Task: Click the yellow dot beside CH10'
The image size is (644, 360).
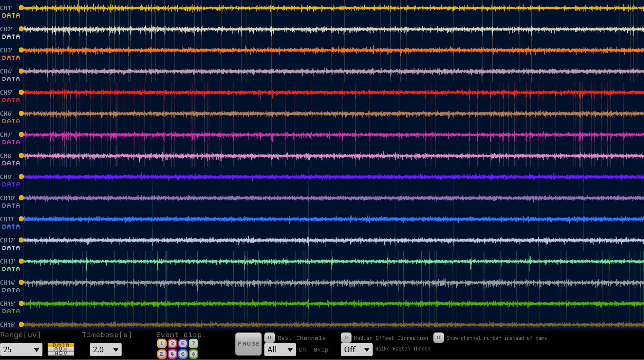Action: tap(21, 198)
